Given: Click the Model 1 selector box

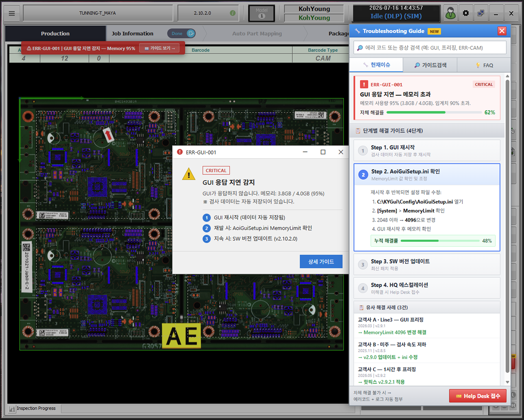Looking at the screenshot, I should pos(262,13).
